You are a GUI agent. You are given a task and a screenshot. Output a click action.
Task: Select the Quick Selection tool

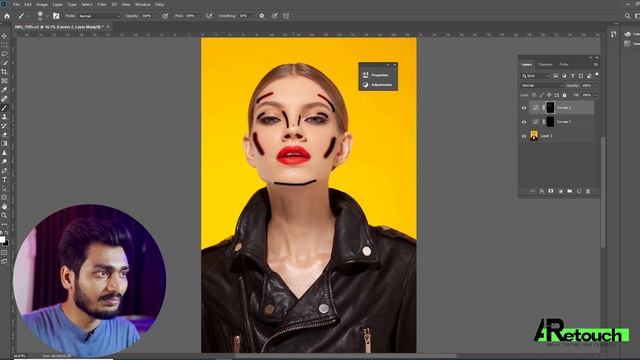pos(4,63)
